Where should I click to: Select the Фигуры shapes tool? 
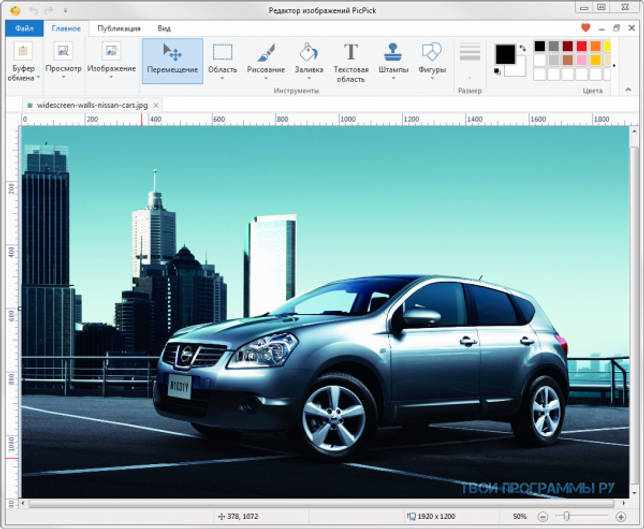point(432,61)
